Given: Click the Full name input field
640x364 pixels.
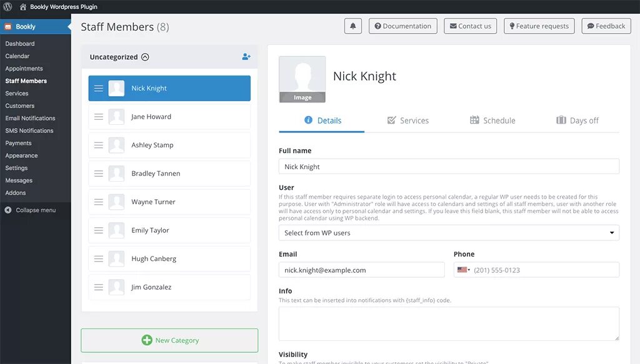Looking at the screenshot, I should pos(449,167).
